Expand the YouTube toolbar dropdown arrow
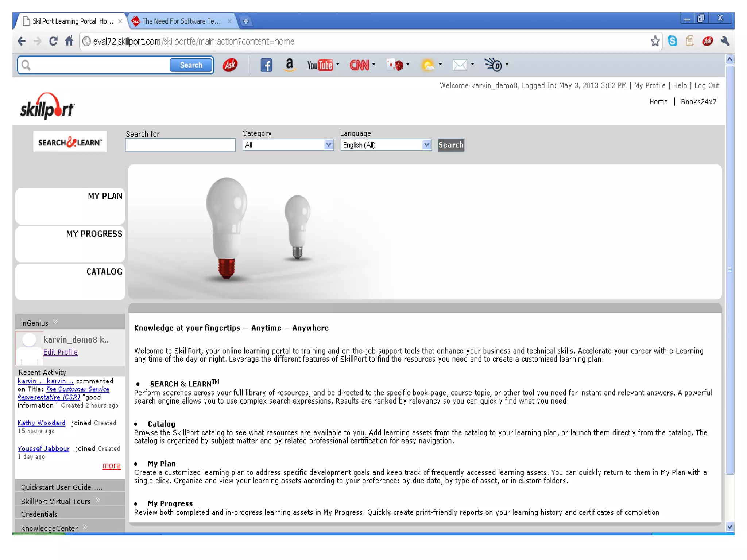 (338, 65)
